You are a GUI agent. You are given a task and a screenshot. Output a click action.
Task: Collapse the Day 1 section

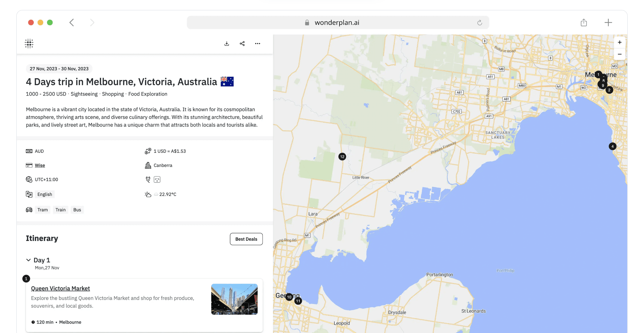point(28,260)
